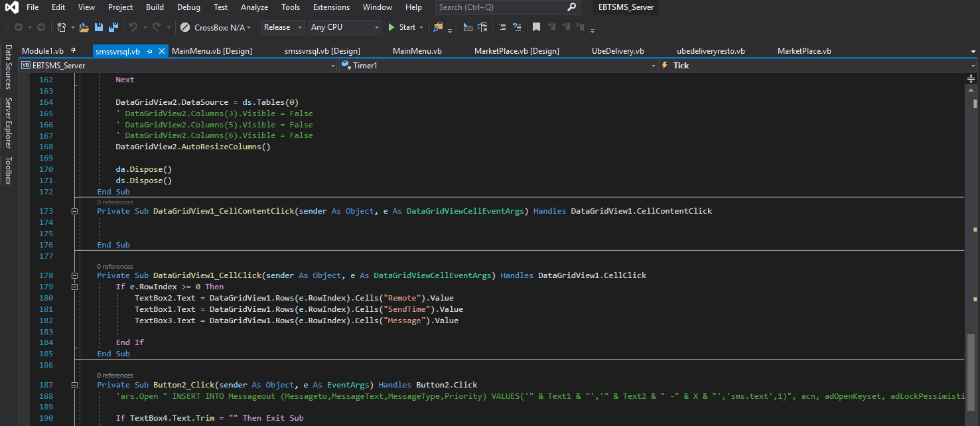Open the Server Explorer side panel
The width and height of the screenshot is (980, 426).
[8, 123]
